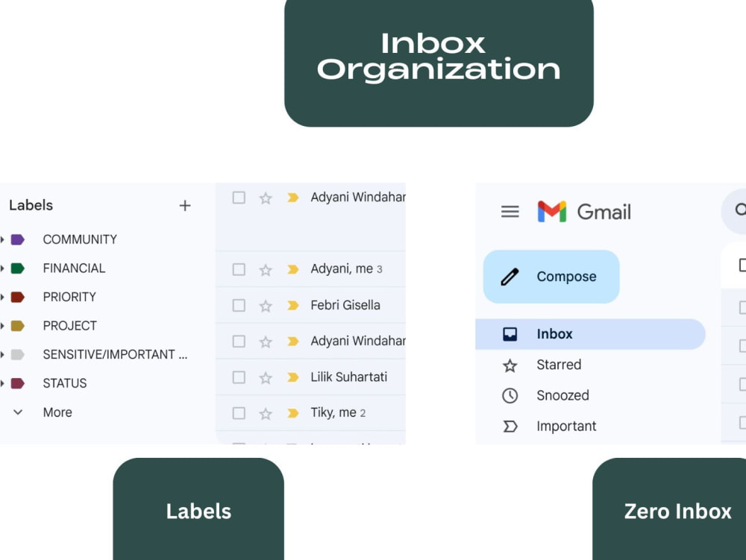Toggle importance marker on Tiky, me 2 email
746x560 pixels.
[293, 413]
